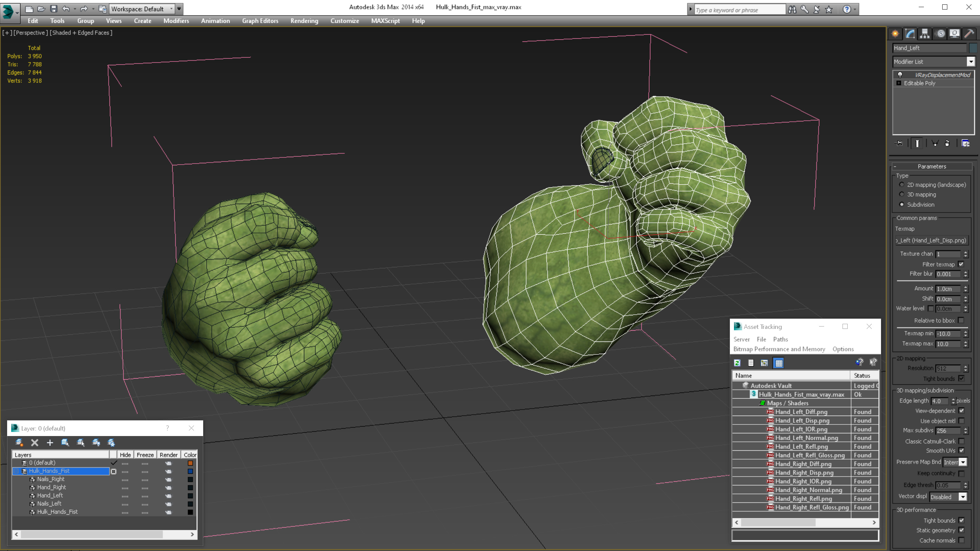Click object color swatch next to Hand_Left name
This screenshot has height=551, width=980.
(x=973, y=48)
